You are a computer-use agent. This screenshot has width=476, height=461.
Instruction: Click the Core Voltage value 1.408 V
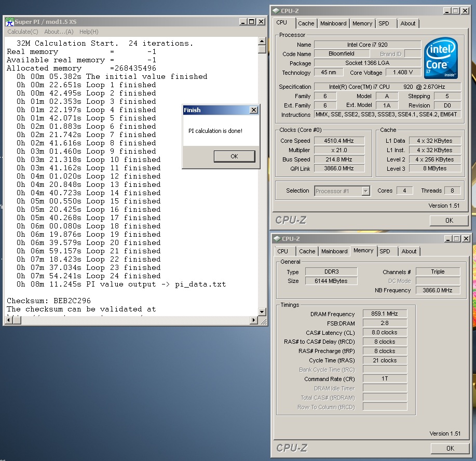tap(403, 72)
